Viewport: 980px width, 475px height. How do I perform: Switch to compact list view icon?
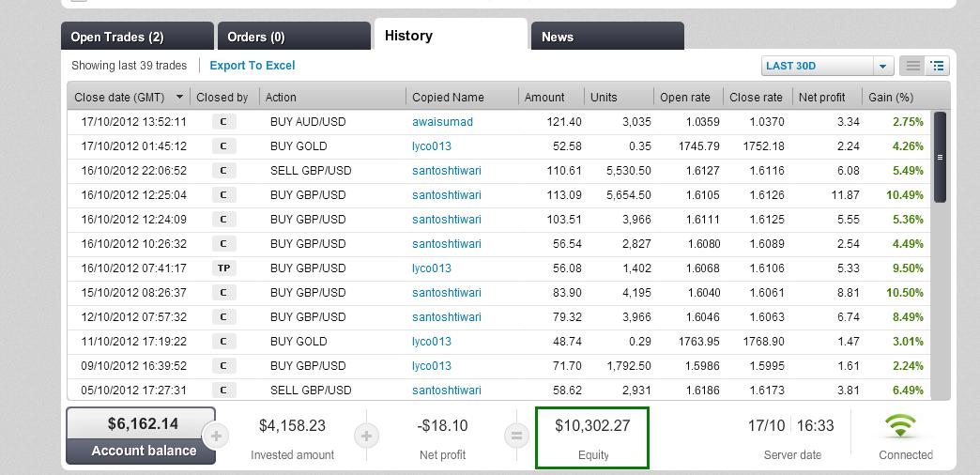[912, 66]
